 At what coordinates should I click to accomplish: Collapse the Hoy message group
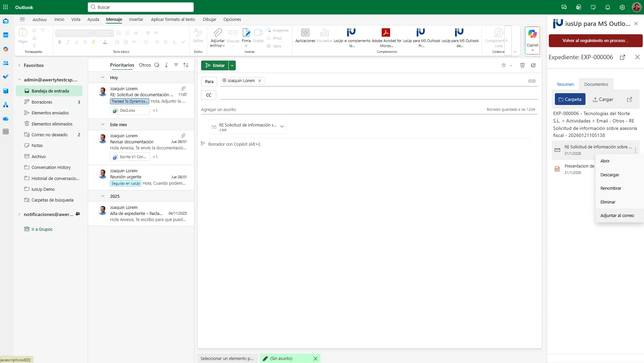pos(103,77)
